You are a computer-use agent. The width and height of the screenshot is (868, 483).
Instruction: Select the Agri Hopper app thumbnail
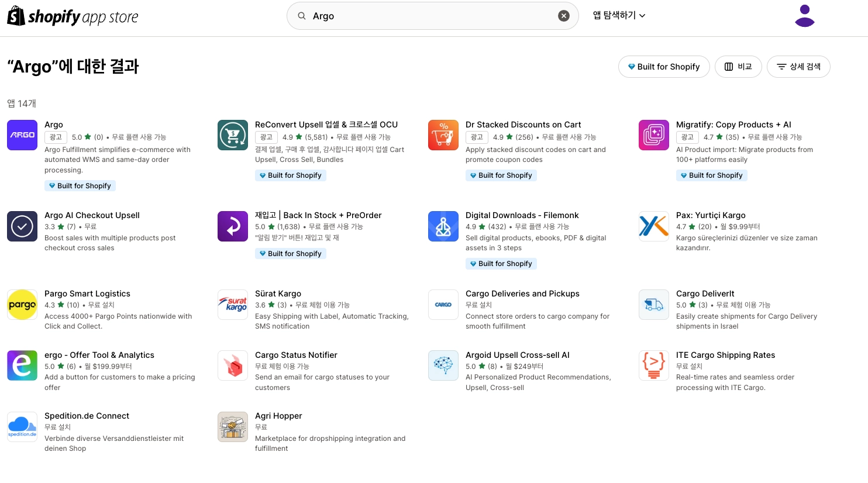(233, 426)
